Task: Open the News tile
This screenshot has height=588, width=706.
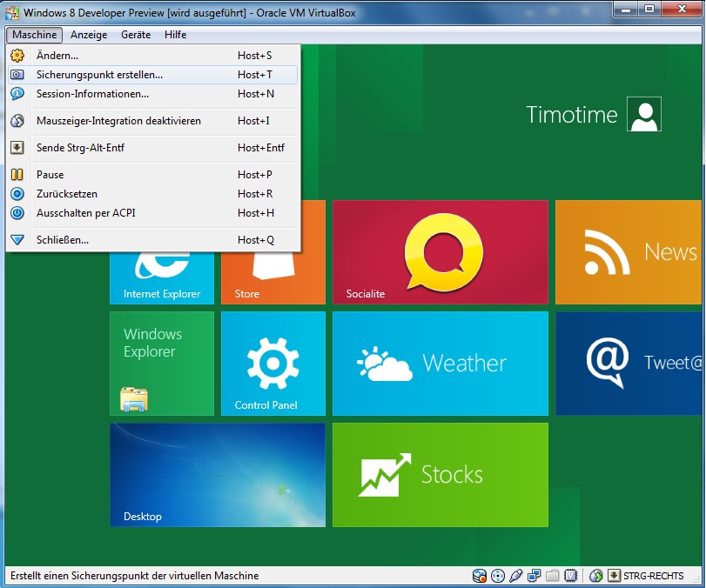Action: pos(629,252)
